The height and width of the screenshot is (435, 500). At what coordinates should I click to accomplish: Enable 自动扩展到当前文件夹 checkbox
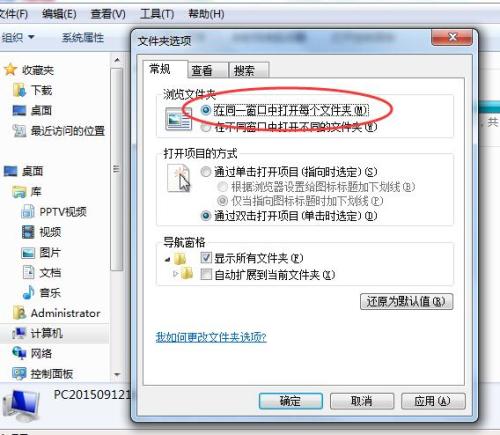206,275
